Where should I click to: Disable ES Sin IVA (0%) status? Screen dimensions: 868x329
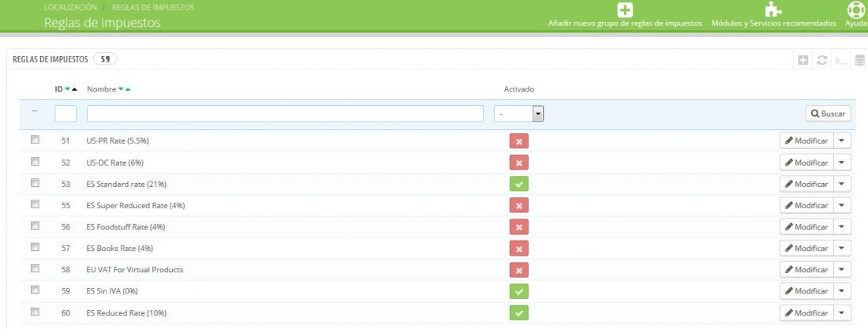coord(518,291)
